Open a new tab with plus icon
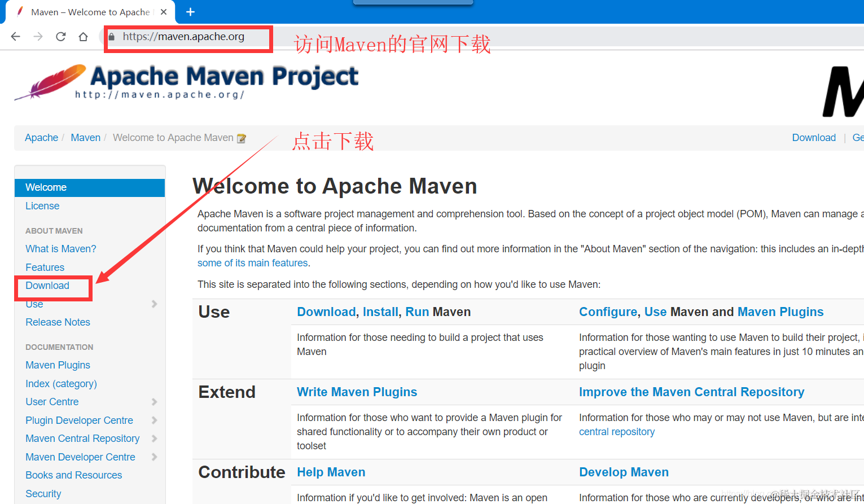 tap(191, 12)
